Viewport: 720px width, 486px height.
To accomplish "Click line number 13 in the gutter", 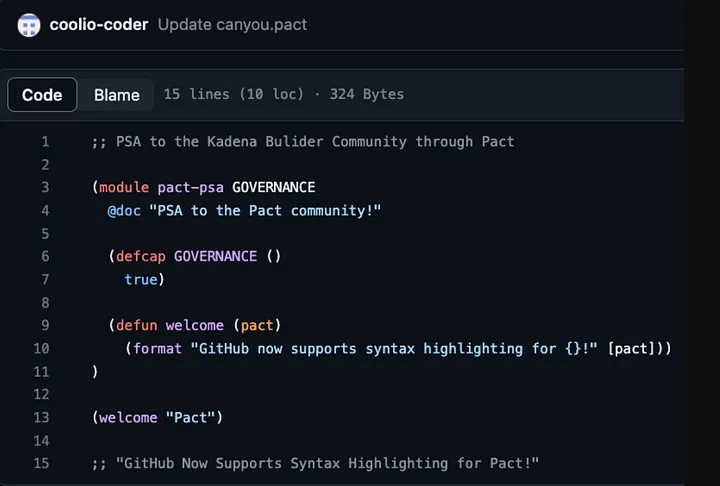I will coord(41,417).
